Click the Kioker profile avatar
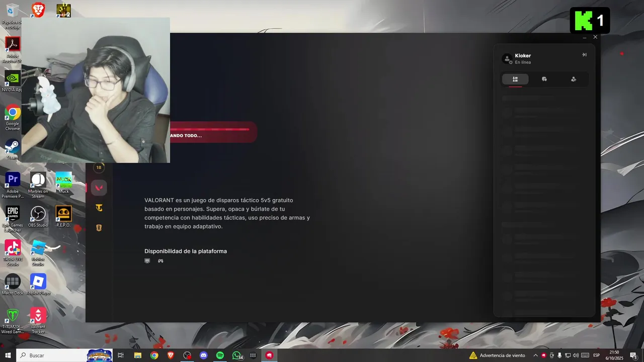Image resolution: width=644 pixels, height=362 pixels. [x=507, y=59]
